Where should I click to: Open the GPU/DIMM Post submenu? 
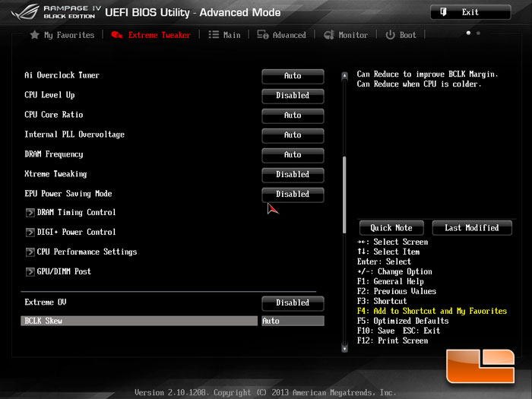point(64,271)
